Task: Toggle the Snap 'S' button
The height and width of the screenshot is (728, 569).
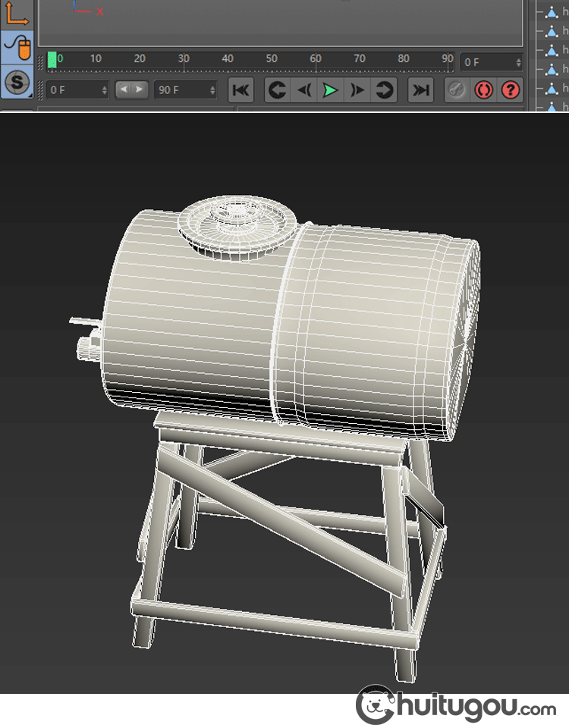Action: tap(17, 82)
